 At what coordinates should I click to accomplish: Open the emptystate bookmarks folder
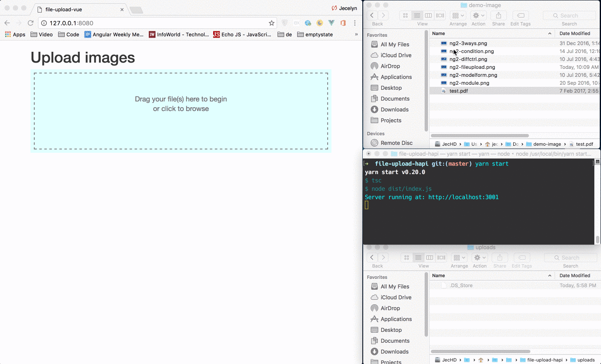(x=315, y=35)
